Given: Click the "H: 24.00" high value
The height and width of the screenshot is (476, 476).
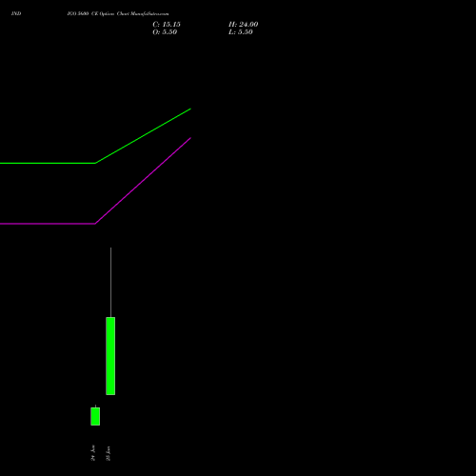Looking at the screenshot, I should (243, 25).
